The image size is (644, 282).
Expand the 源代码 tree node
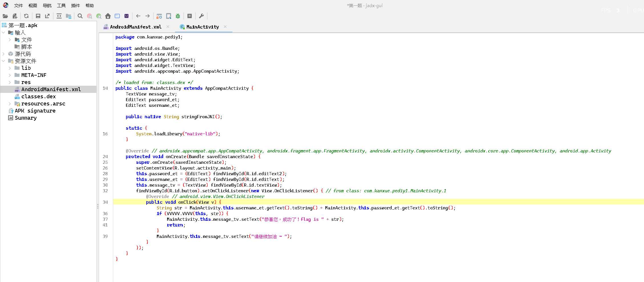tap(3, 54)
